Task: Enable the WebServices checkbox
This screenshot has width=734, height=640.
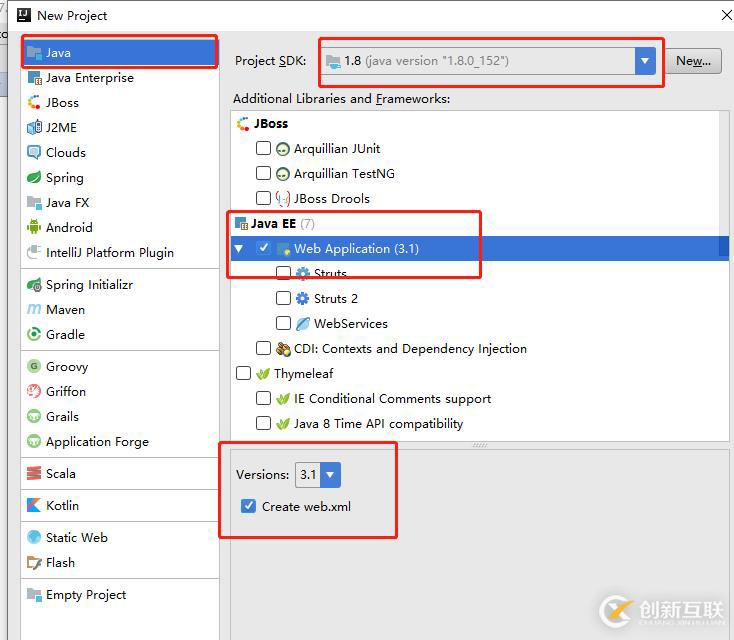Action: [x=283, y=323]
